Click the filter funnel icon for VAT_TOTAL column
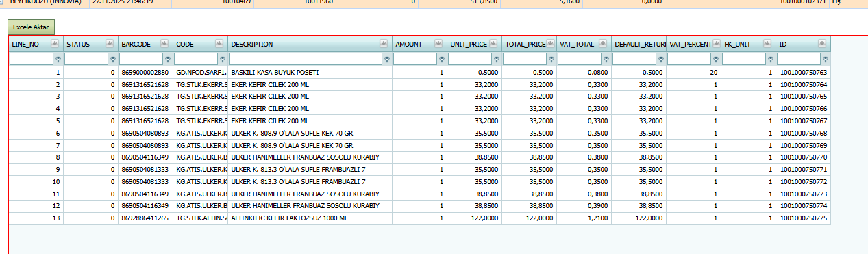Viewport: 868px width, 254px height. tap(606, 60)
